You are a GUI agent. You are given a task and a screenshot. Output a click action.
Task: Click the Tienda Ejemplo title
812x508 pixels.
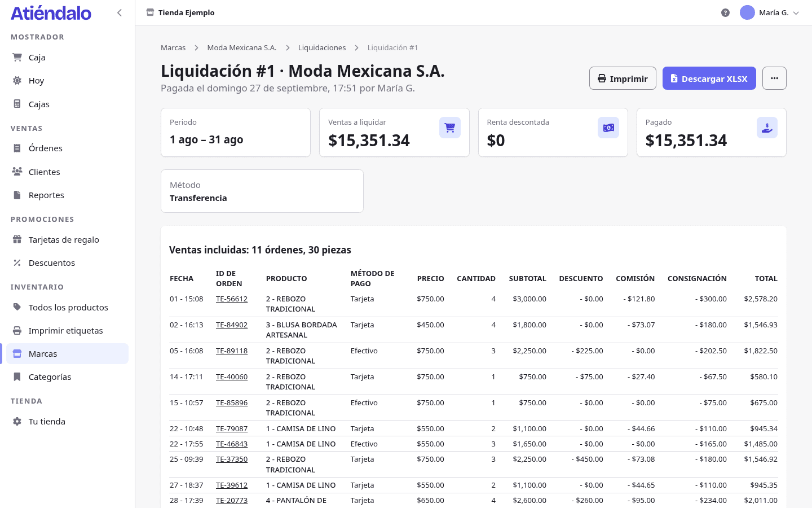click(187, 12)
